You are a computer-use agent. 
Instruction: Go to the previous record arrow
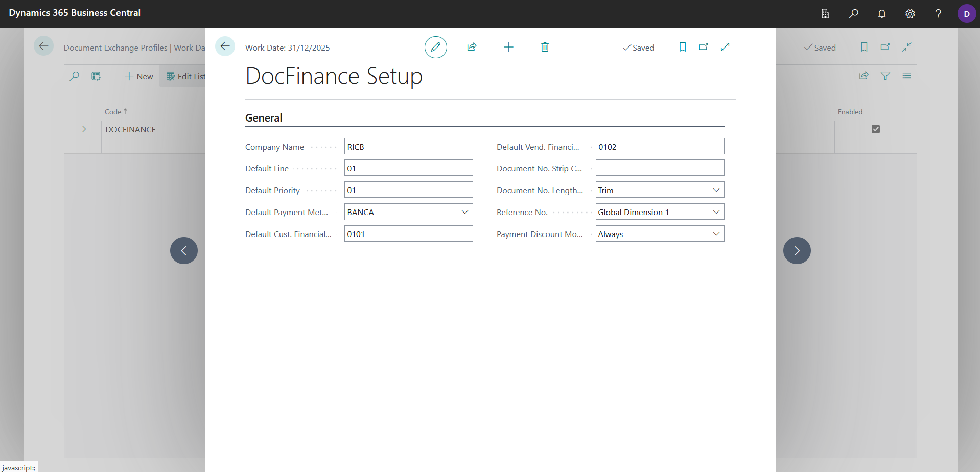[x=184, y=250]
